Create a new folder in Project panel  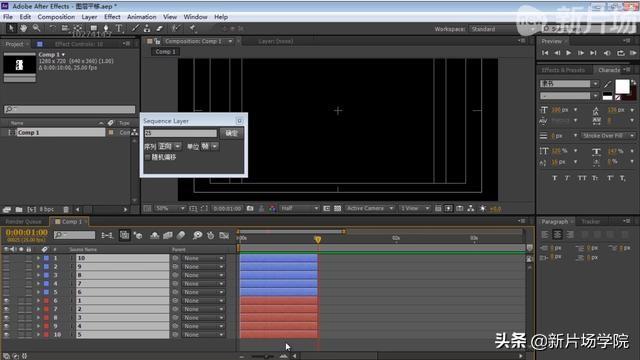19,209
